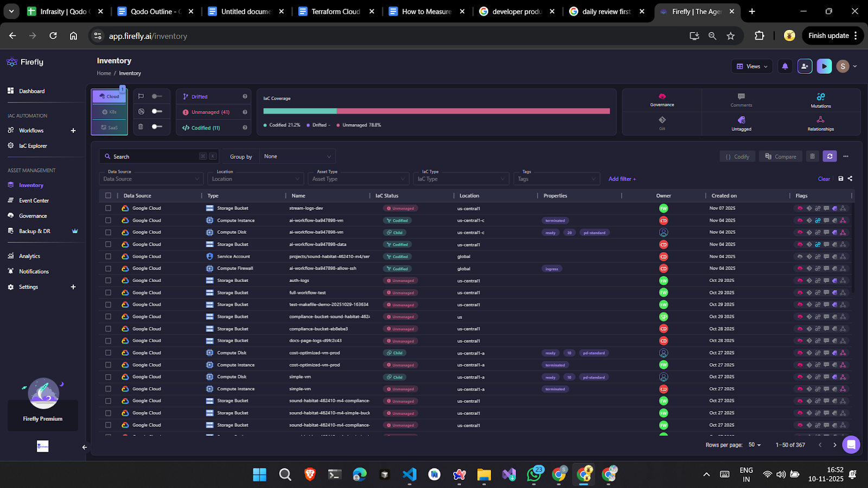Click the save filter floppy icon
This screenshot has height=488, width=868.
click(841, 178)
